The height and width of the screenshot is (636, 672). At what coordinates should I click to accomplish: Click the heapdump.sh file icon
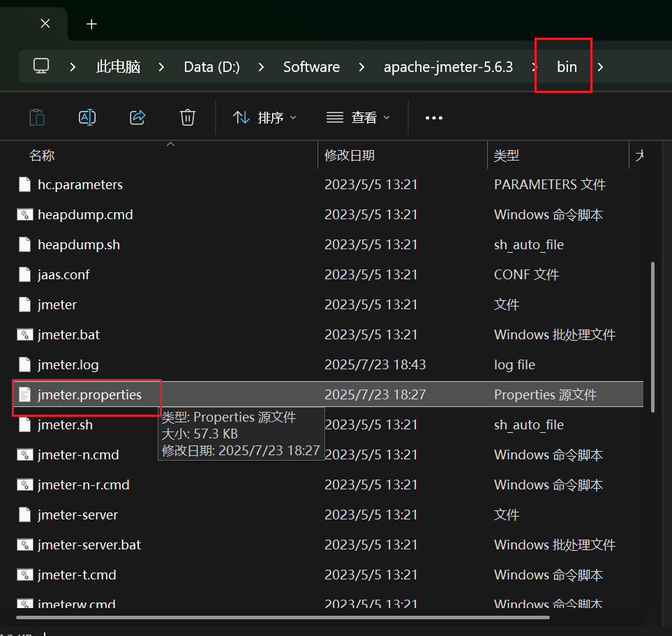click(25, 244)
